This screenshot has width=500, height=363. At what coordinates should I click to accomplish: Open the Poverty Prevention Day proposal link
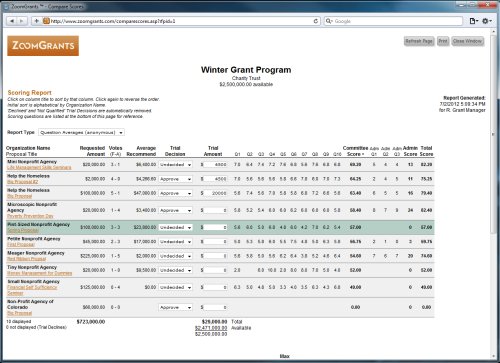30,216
